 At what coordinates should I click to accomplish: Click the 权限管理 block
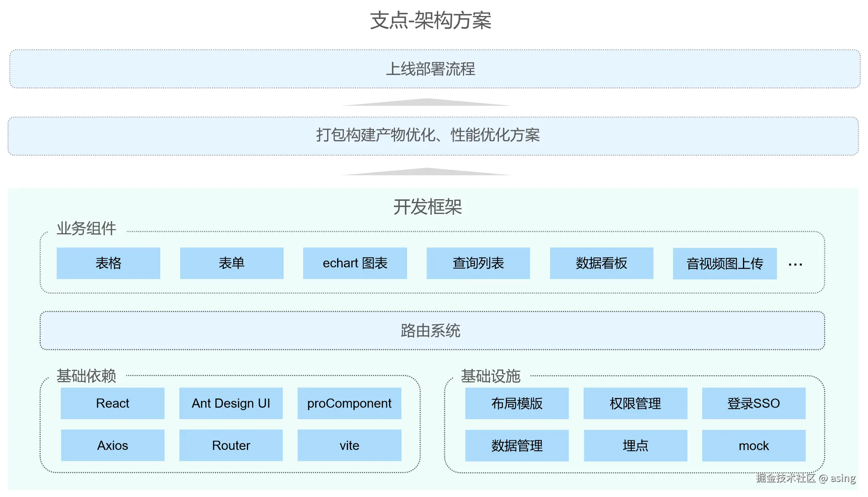click(x=635, y=403)
